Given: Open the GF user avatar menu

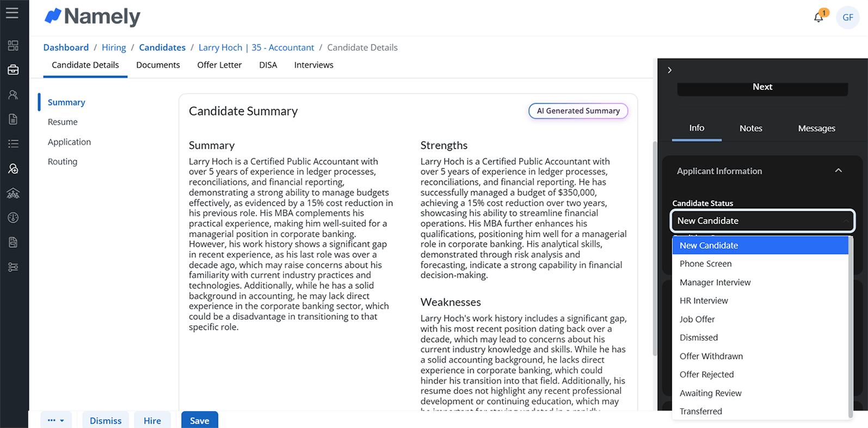Looking at the screenshot, I should click(x=847, y=17).
